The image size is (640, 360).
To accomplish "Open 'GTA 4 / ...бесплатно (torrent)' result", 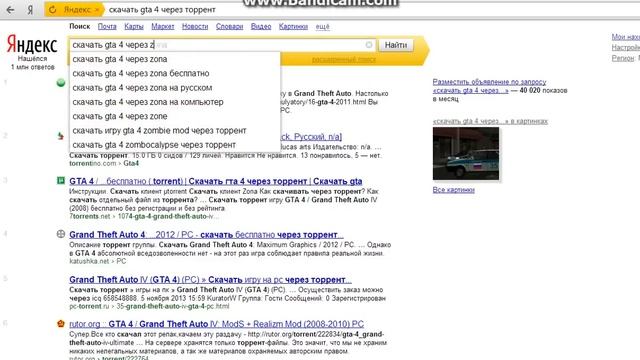I will (x=216, y=181).
